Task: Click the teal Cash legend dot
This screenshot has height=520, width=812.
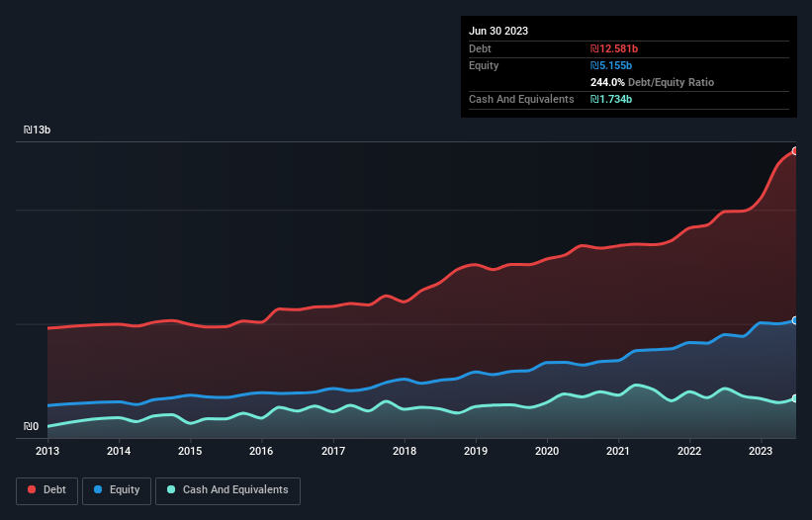Action: pyautogui.click(x=171, y=489)
